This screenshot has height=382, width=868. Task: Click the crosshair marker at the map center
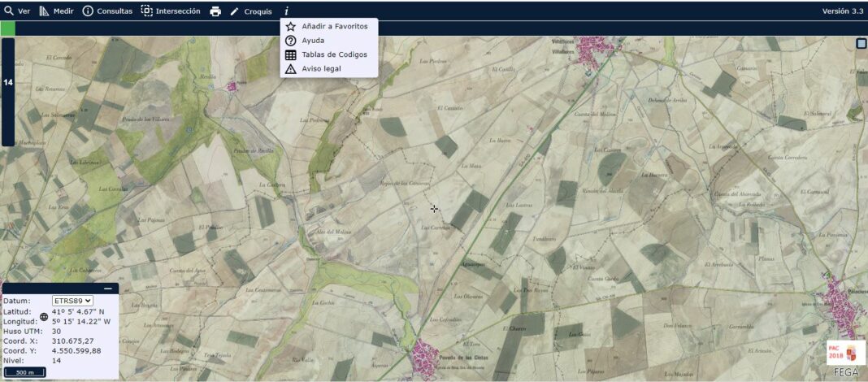[x=434, y=209]
